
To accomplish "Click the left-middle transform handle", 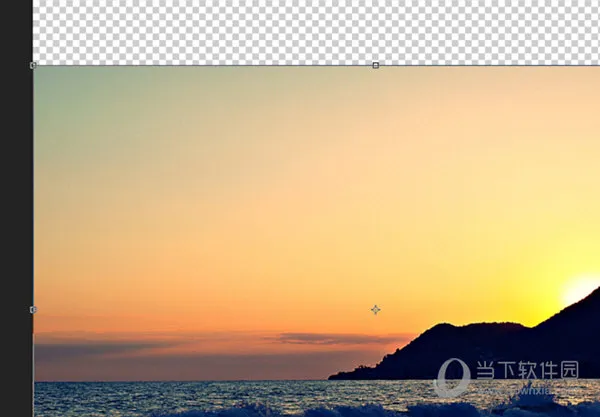I will (x=33, y=309).
